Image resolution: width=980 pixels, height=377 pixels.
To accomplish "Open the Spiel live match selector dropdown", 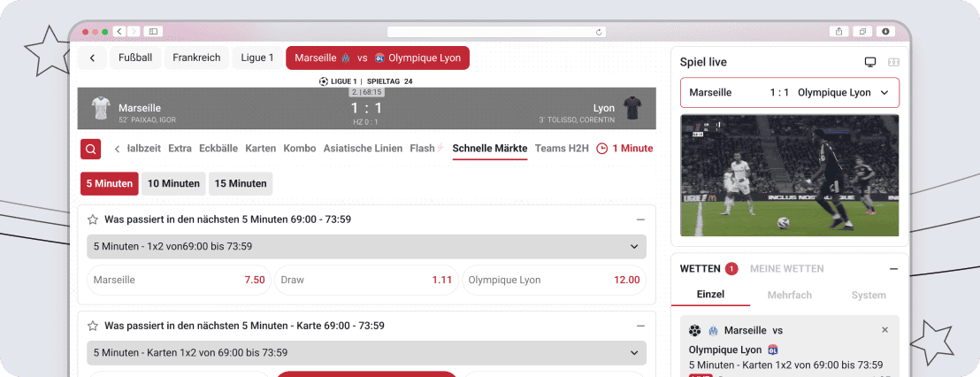I will (x=789, y=93).
